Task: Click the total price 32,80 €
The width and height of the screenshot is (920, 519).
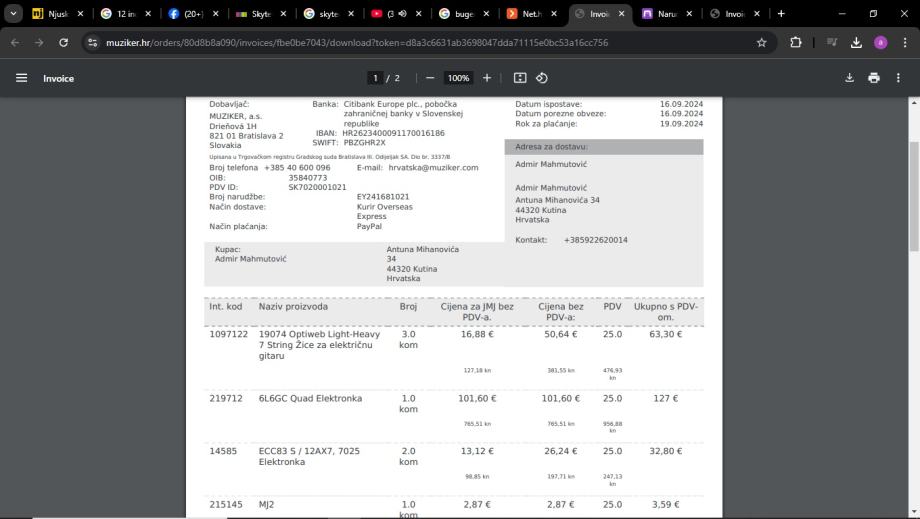Action: click(x=665, y=451)
